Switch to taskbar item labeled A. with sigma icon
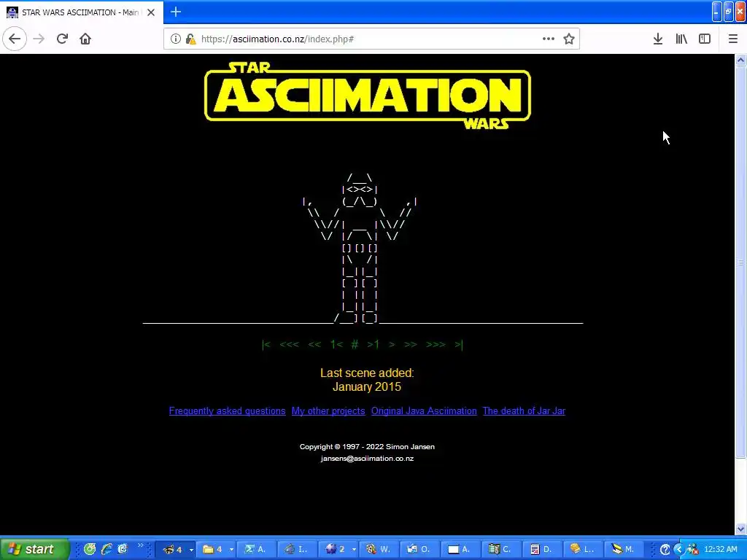This screenshot has width=747, height=560. pos(255,550)
